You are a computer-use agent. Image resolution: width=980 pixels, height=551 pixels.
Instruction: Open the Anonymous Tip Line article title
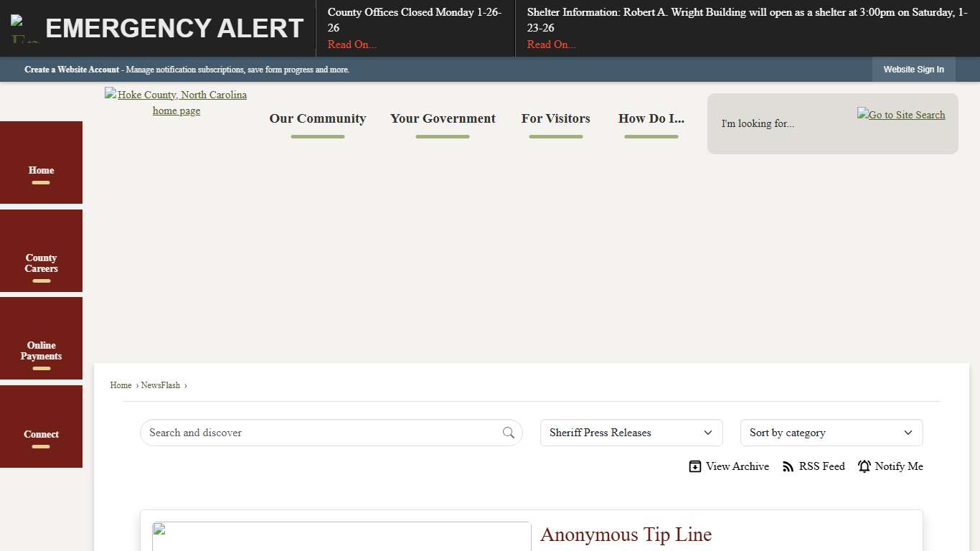click(x=626, y=534)
